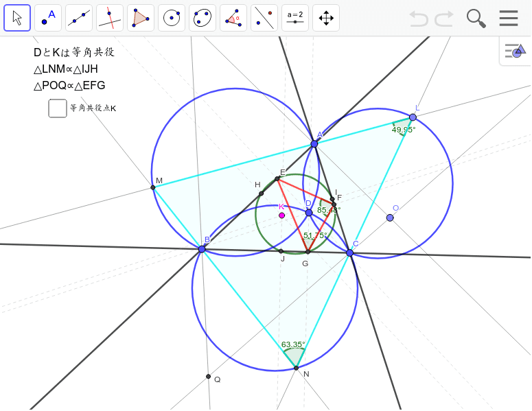Viewport: 532px width, 411px height.
Task: Click the Undo arrow
Action: [419, 19]
